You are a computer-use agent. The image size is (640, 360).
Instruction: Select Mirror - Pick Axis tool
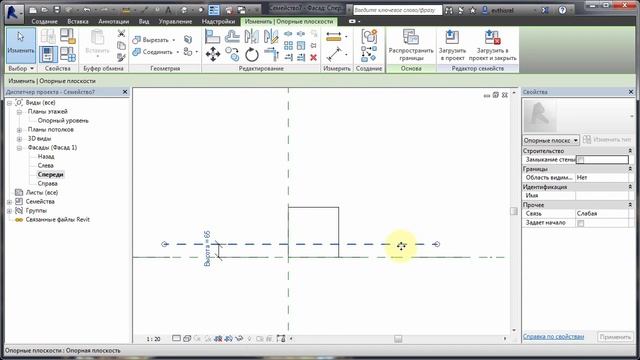click(x=251, y=37)
